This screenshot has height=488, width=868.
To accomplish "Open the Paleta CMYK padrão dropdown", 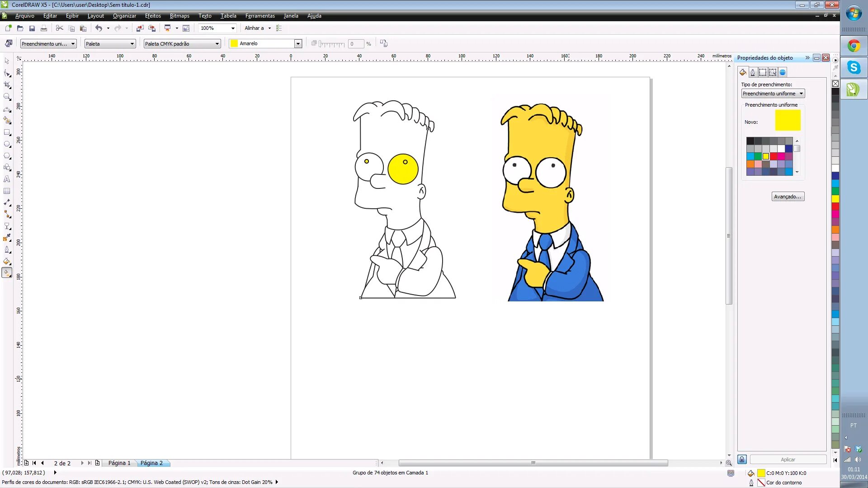I will [x=217, y=44].
